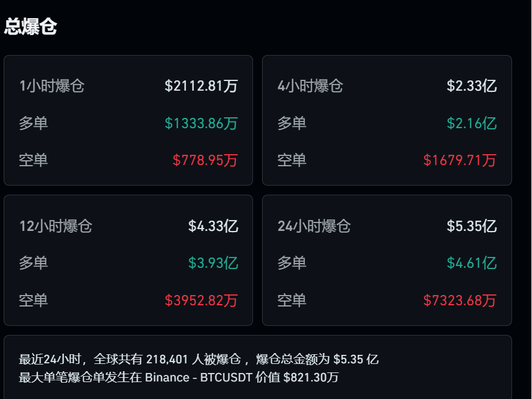Click the 24-hour short value $7323.68万
The width and height of the screenshot is (532, 399).
460,300
